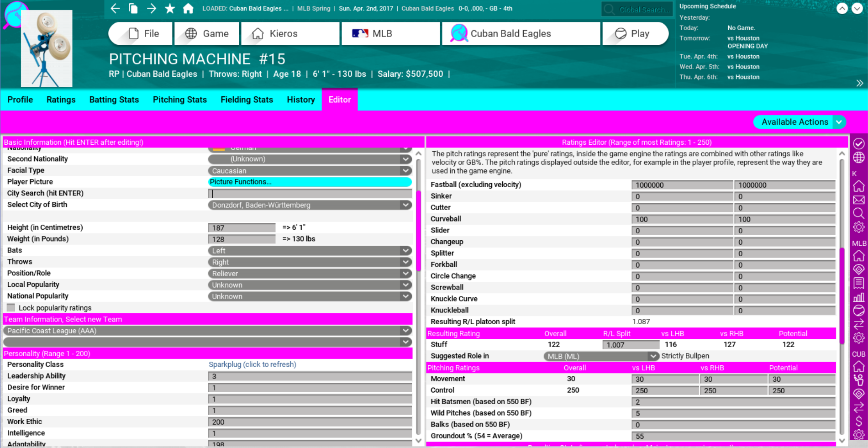Open the mail envelope icon in sidebar
Screen dimensions: 868x448
[x=858, y=200]
